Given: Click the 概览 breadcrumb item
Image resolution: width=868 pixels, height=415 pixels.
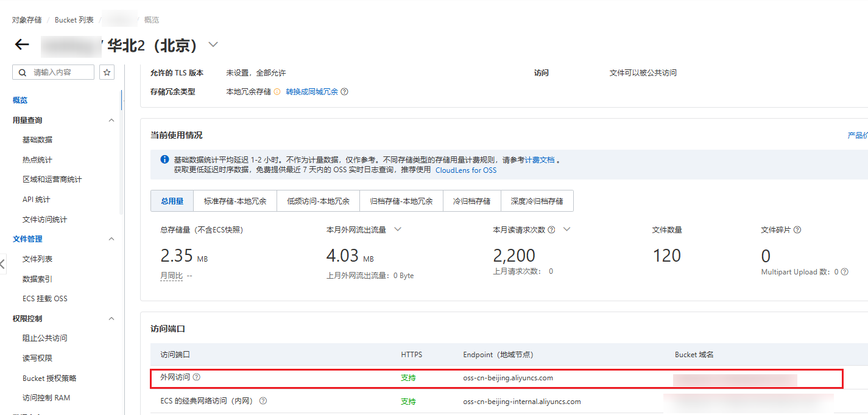Looking at the screenshot, I should tap(152, 20).
